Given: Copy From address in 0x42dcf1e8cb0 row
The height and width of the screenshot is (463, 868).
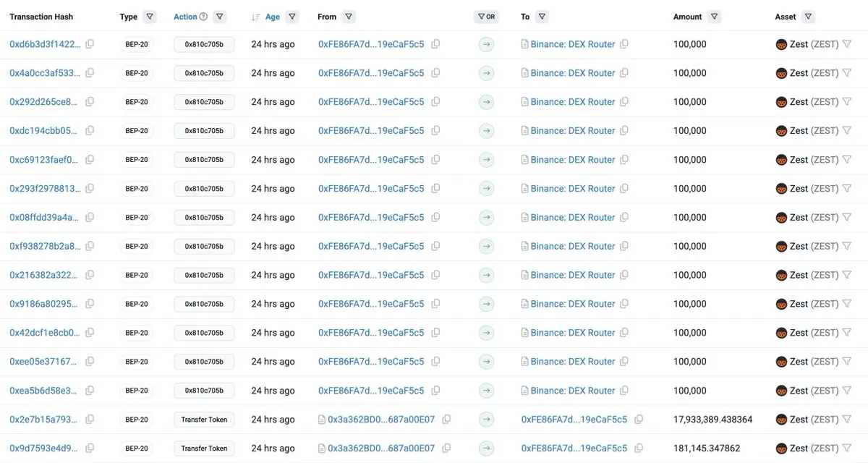Looking at the screenshot, I should point(435,333).
